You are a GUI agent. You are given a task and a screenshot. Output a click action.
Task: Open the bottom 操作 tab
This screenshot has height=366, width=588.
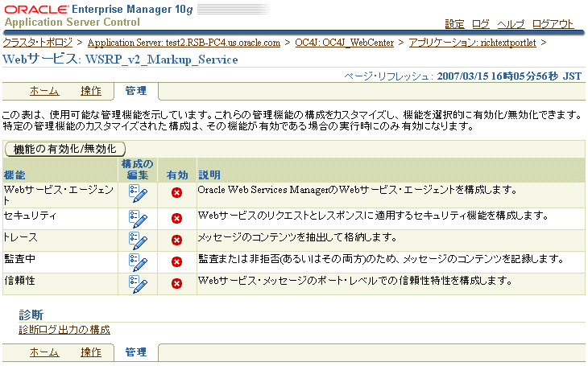coord(91,352)
